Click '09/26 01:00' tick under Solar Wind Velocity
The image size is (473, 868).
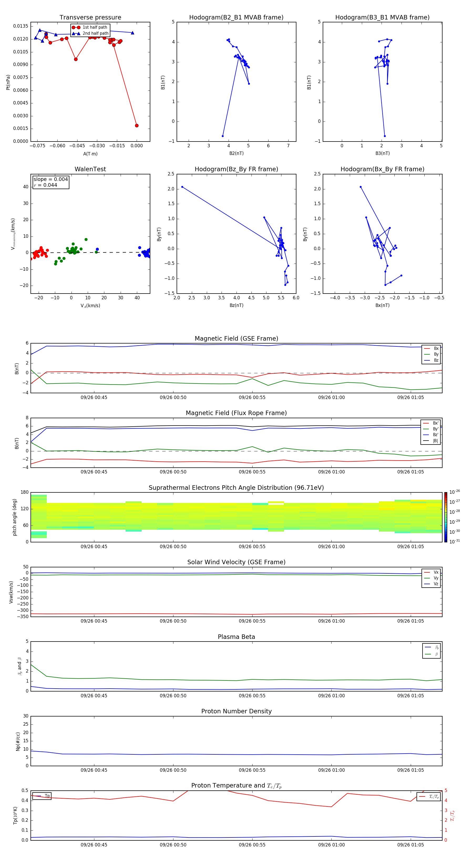click(x=331, y=621)
